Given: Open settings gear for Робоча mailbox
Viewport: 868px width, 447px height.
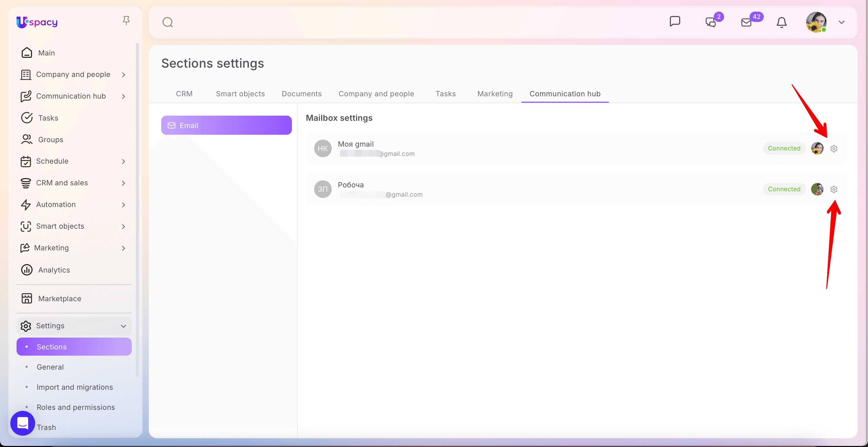Looking at the screenshot, I should pyautogui.click(x=834, y=189).
